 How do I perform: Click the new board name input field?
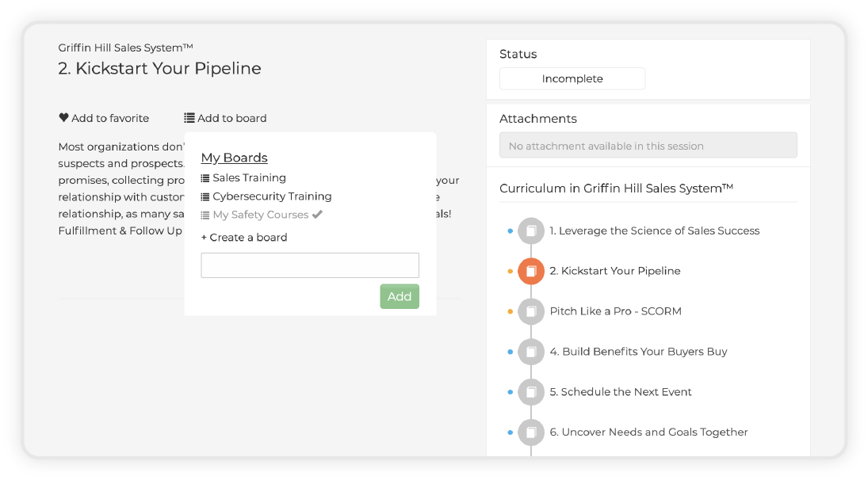[310, 265]
